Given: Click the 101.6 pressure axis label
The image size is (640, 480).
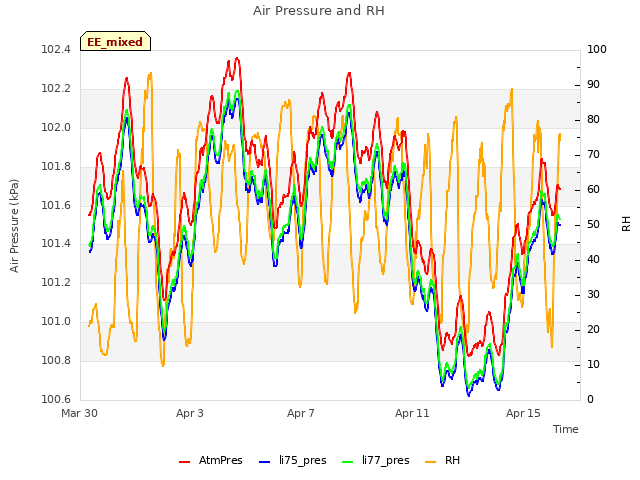Looking at the screenshot, I should pyautogui.click(x=56, y=205).
